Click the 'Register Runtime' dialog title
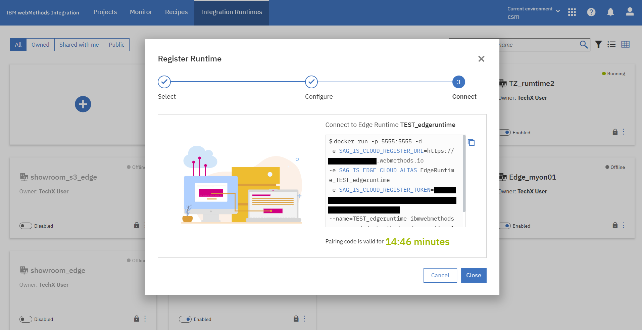Viewport: 644px width, 330px height. (x=190, y=59)
